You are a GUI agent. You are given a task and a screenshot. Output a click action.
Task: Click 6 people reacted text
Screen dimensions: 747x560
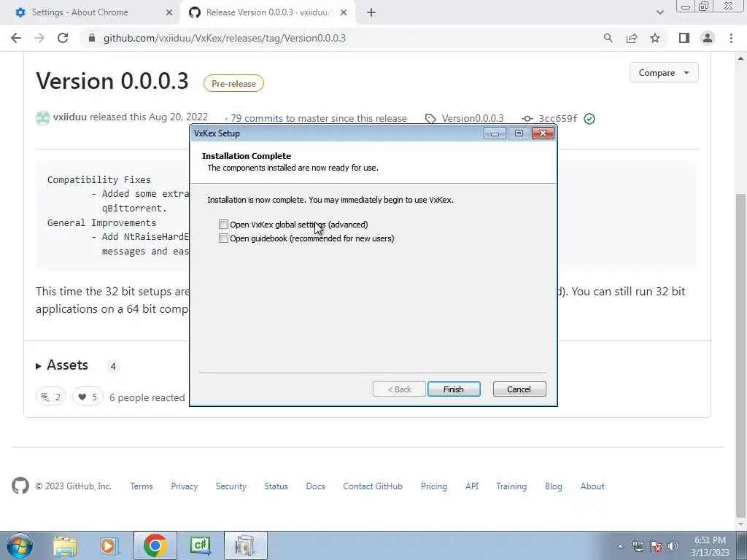147,397
